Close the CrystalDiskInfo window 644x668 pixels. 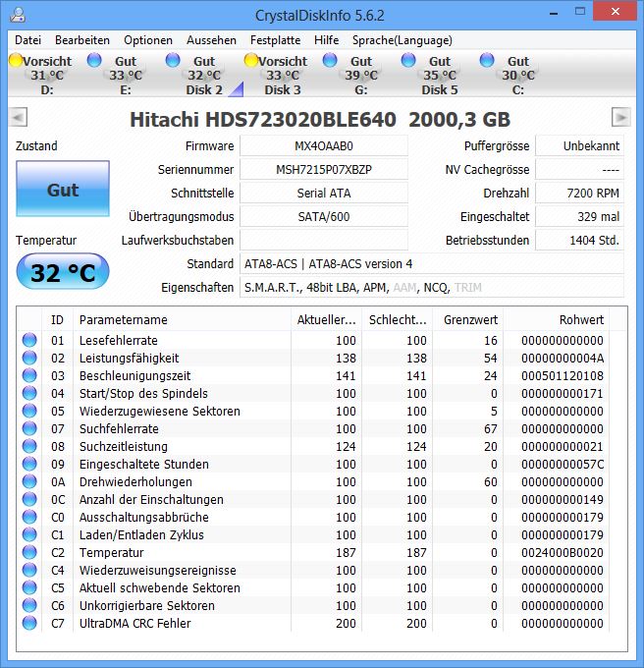click(x=616, y=12)
